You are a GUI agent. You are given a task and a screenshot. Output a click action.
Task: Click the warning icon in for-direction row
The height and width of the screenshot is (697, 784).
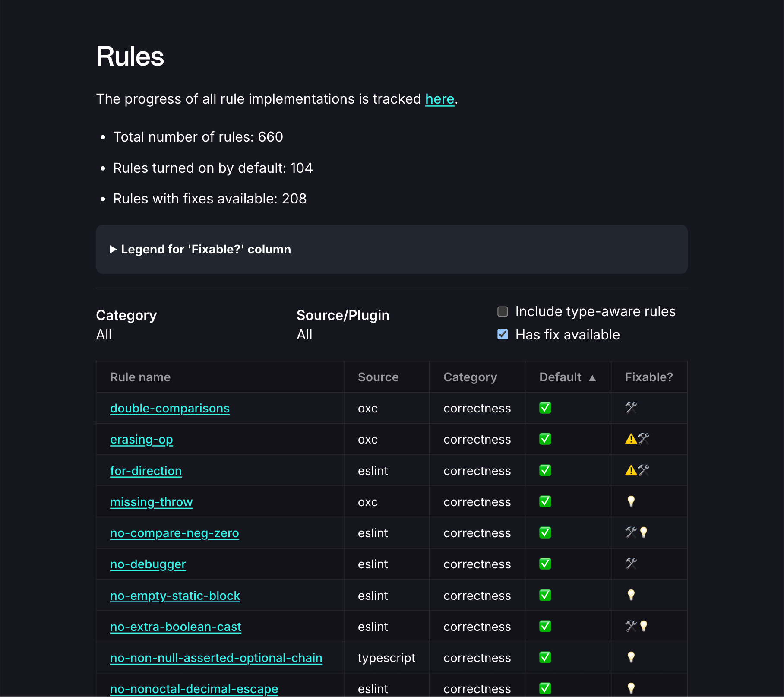[631, 470]
